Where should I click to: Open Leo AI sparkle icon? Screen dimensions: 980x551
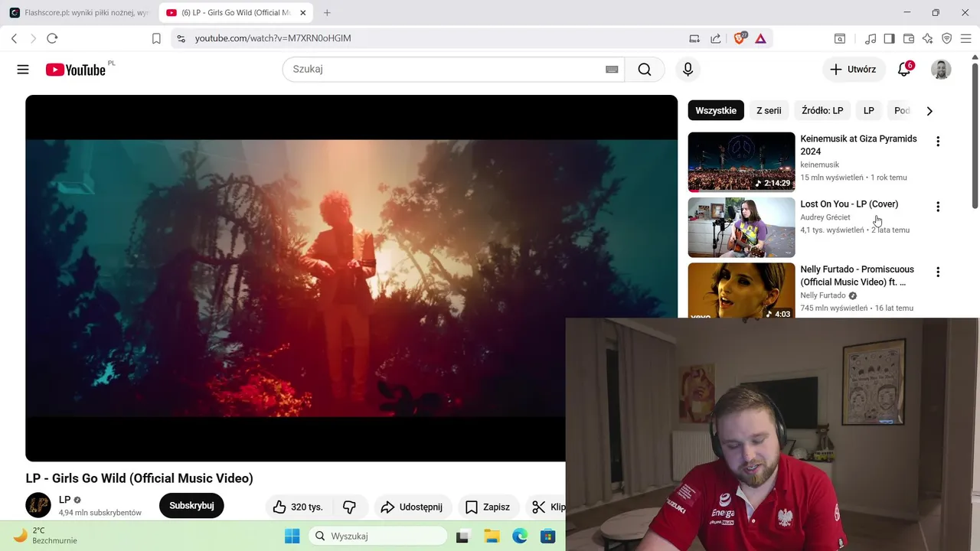pos(928,38)
